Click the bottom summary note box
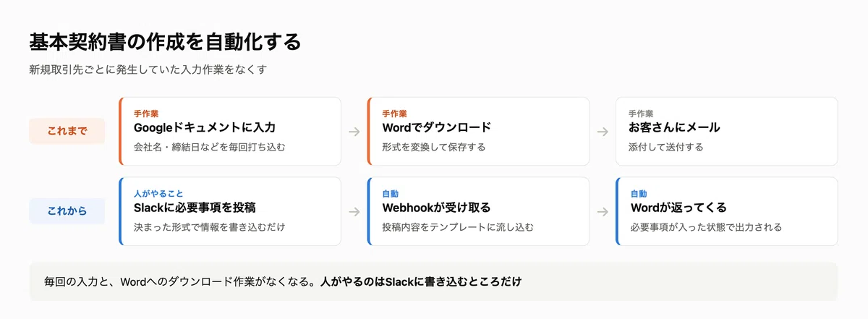This screenshot has height=319, width=868. [x=433, y=281]
